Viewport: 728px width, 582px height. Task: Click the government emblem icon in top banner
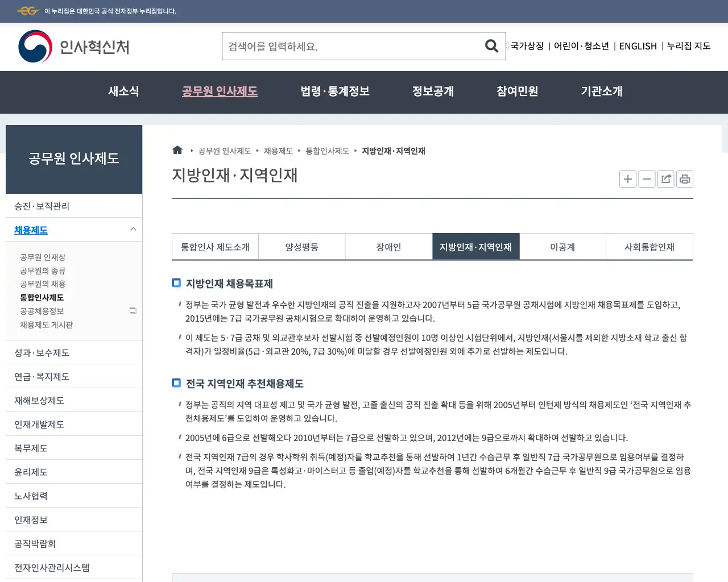(27, 11)
